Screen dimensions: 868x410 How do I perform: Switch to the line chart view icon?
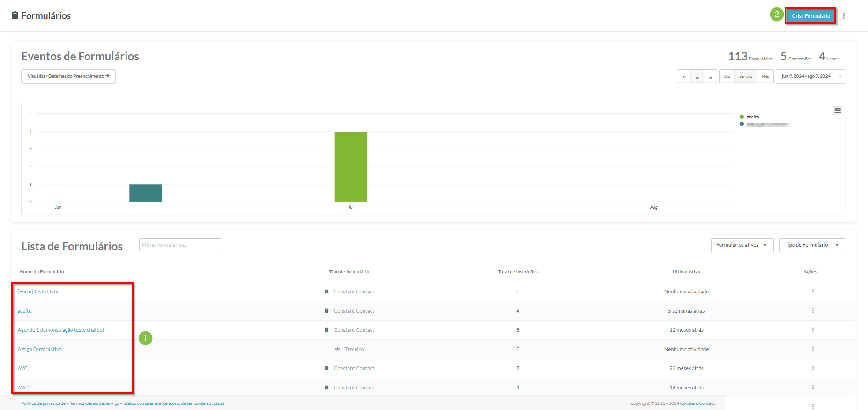click(684, 77)
